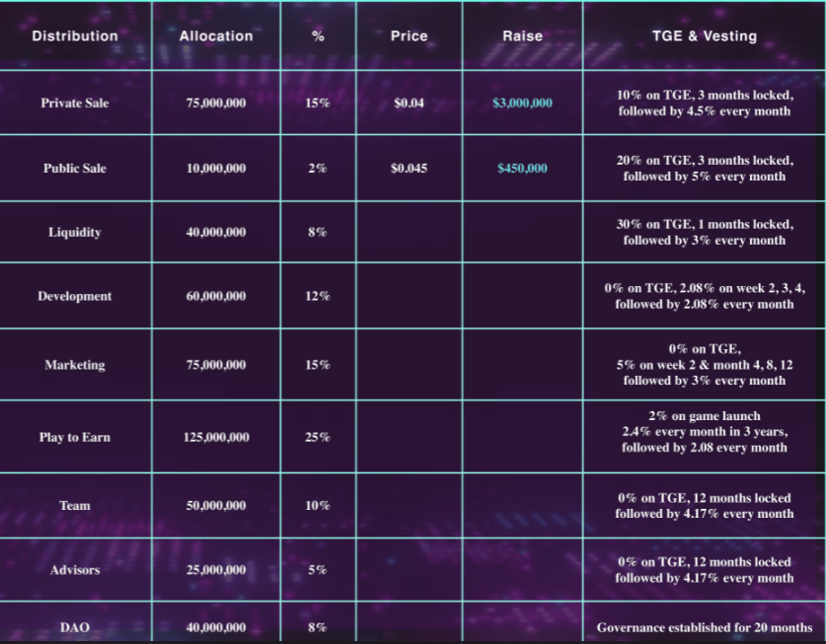
Task: Click the Play to Earn label
Action: click(x=75, y=437)
